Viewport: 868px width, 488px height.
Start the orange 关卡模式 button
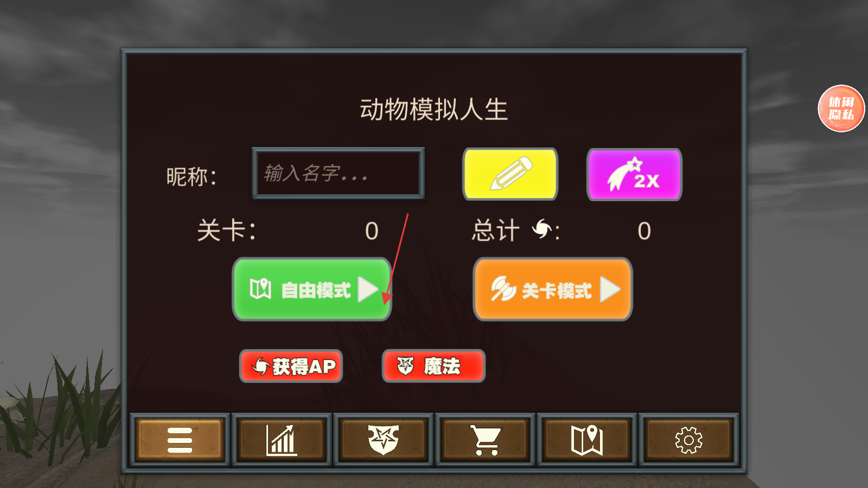point(553,289)
